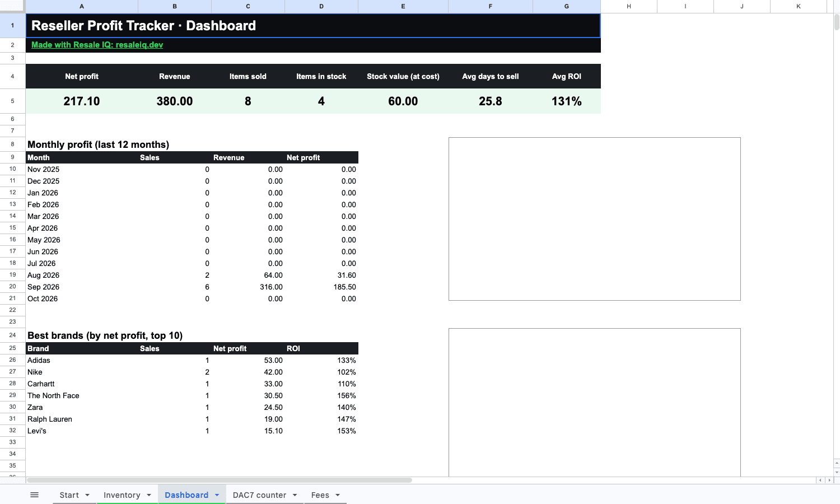840x504 pixels.
Task: Select column K header
Action: point(799,6)
